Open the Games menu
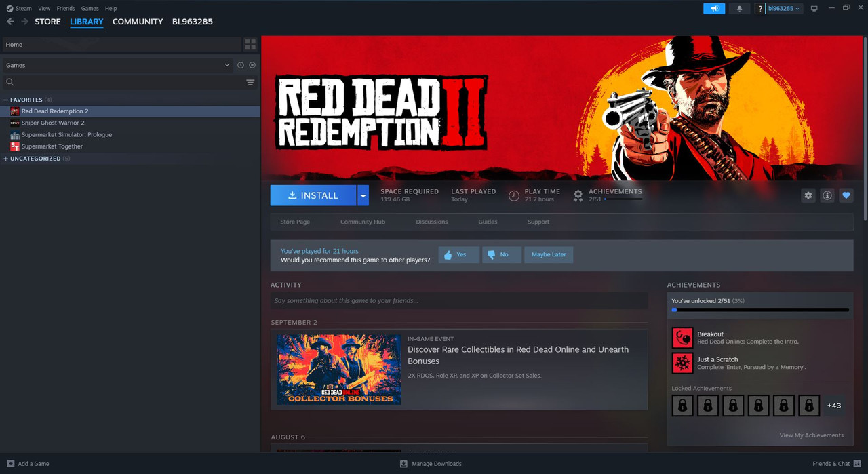Image resolution: width=868 pixels, height=474 pixels. coord(90,8)
